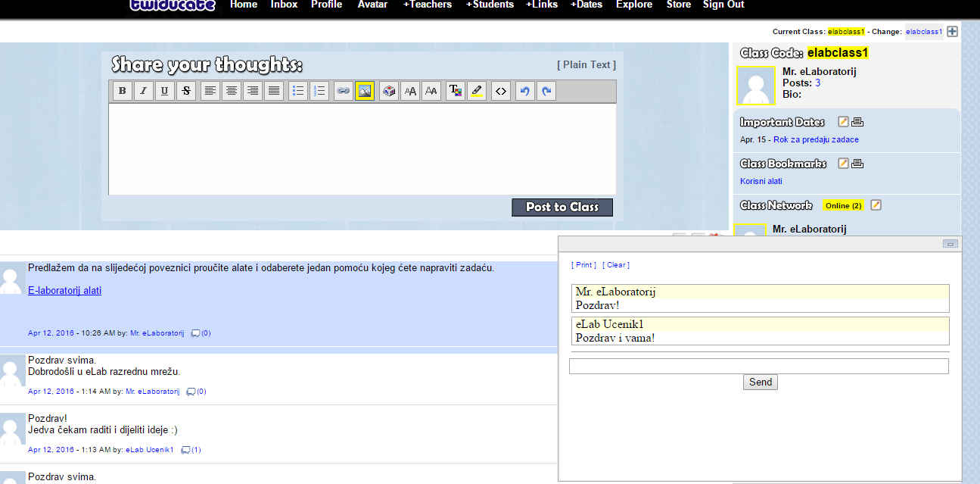Insert a numbered list
Screen dimensions: 980x484
click(319, 92)
